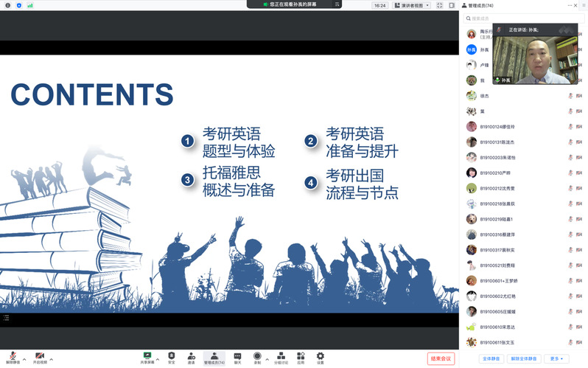
Task: Open the Security shield icon
Action: pos(172,355)
